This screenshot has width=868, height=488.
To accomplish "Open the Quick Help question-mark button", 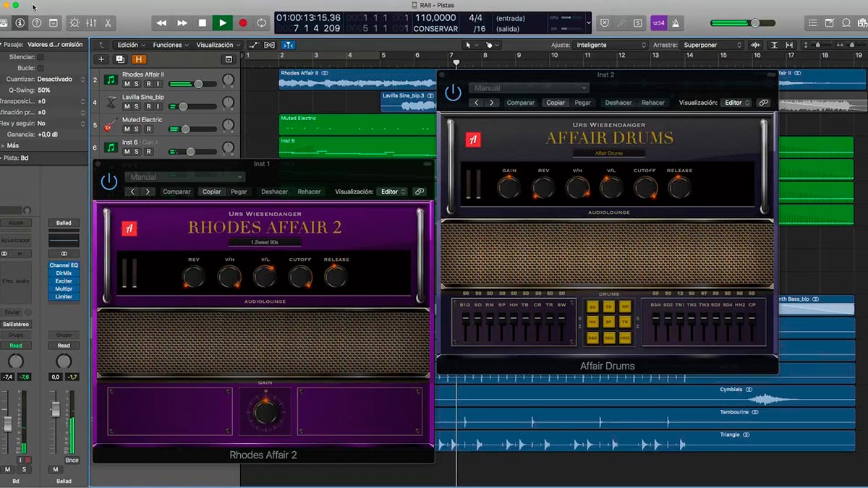I will pos(36,23).
